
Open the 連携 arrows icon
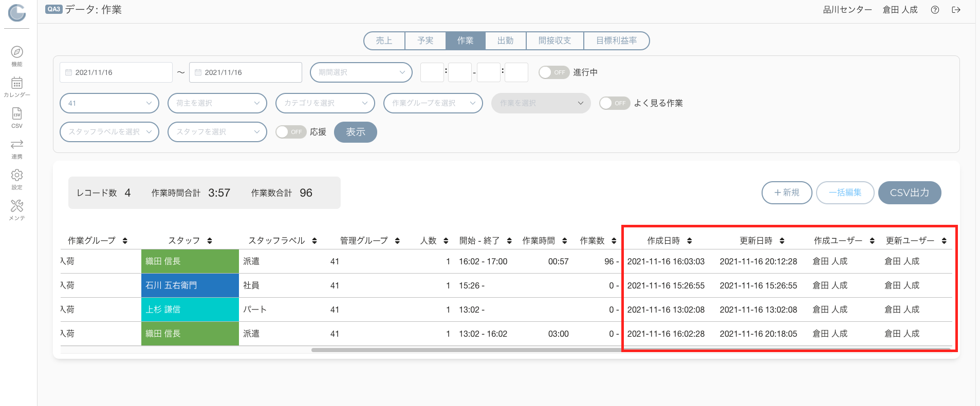click(17, 144)
